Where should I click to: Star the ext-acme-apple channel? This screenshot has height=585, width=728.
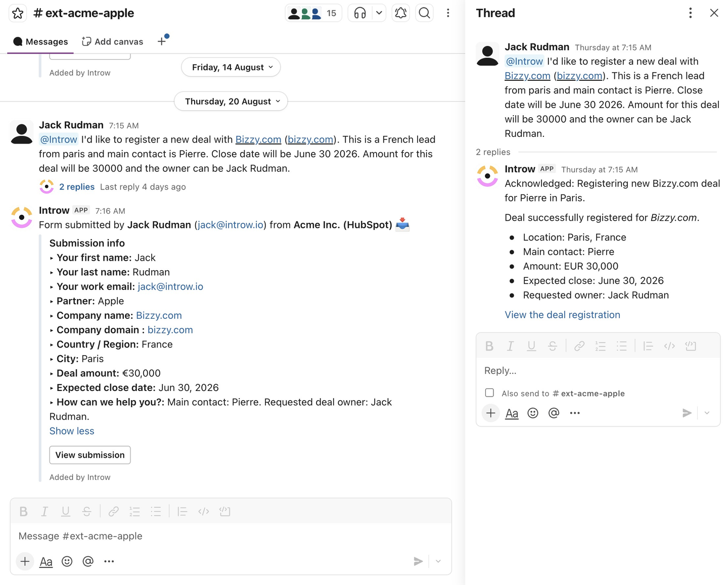pos(18,13)
